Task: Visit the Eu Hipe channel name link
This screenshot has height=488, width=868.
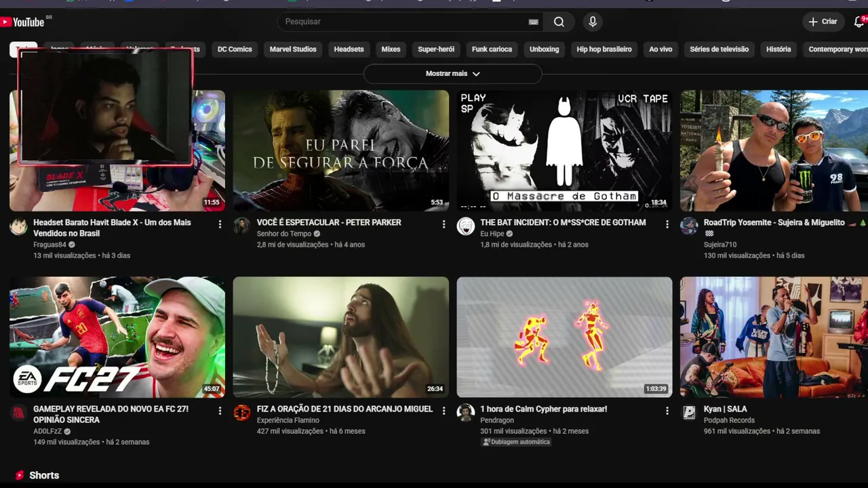Action: (492, 234)
